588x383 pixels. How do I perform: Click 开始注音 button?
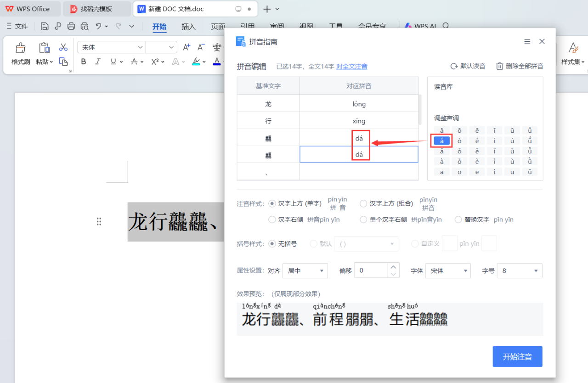pyautogui.click(x=517, y=356)
